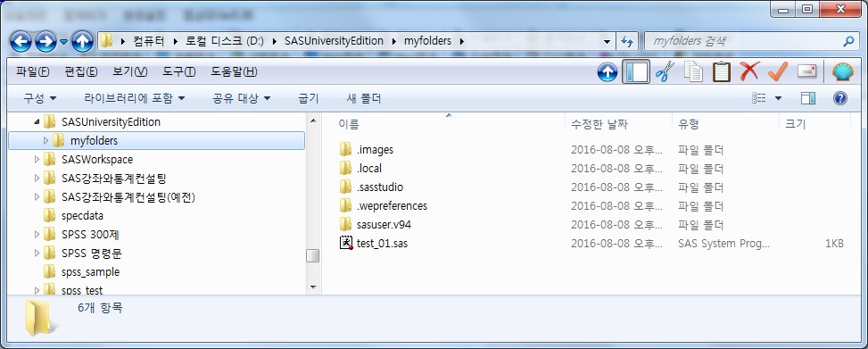
Task: Open recent locations dropdown beside Forward arrow
Action: pos(63,42)
